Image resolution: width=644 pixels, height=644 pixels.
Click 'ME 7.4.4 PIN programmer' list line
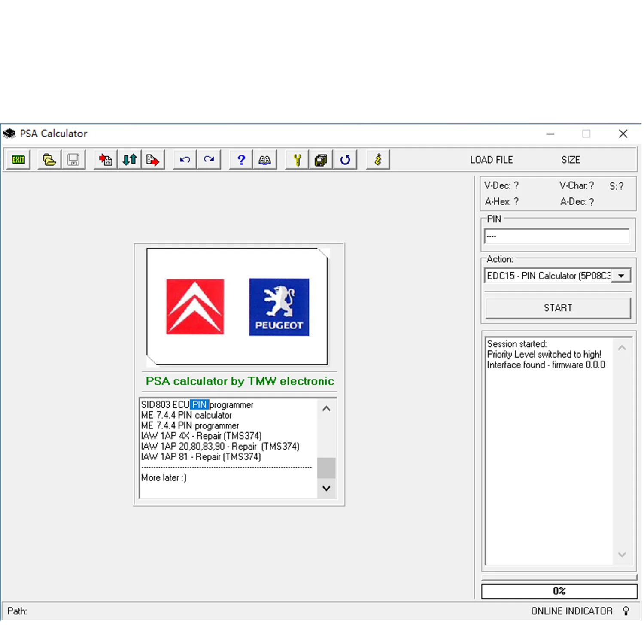(x=190, y=425)
